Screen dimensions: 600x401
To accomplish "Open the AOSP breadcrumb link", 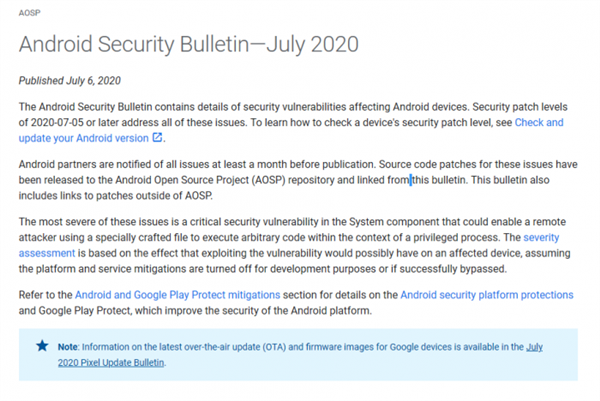I will [x=29, y=13].
